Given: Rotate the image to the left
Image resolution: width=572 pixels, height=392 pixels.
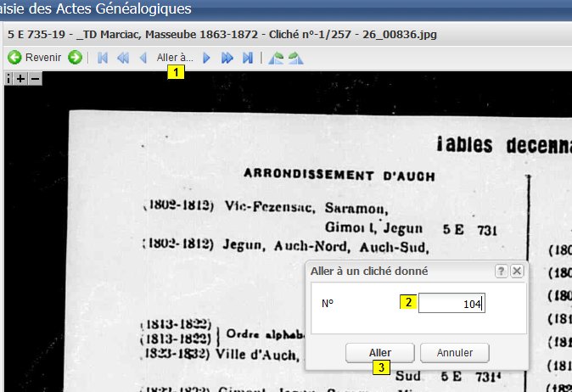Looking at the screenshot, I should pos(276,58).
